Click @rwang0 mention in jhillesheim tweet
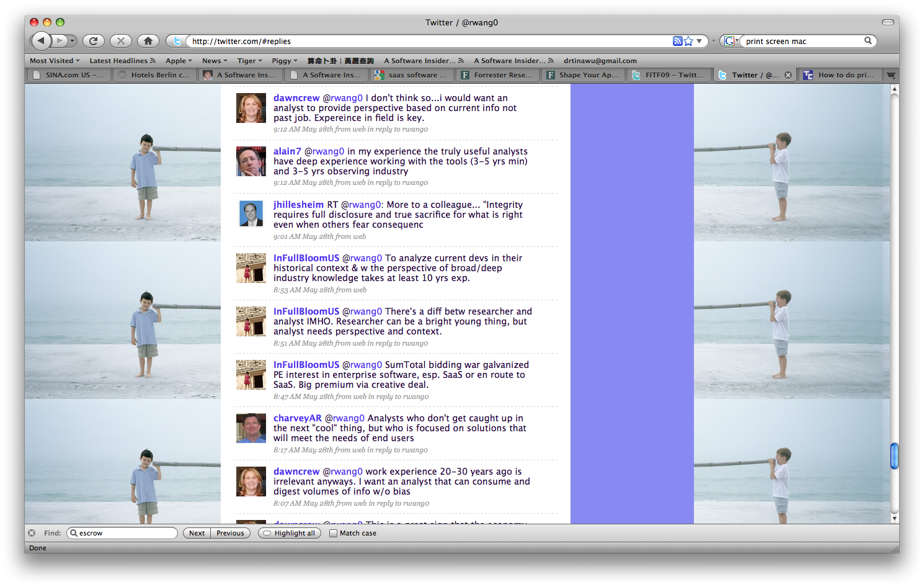Image resolution: width=924 pixels, height=587 pixels. (362, 205)
